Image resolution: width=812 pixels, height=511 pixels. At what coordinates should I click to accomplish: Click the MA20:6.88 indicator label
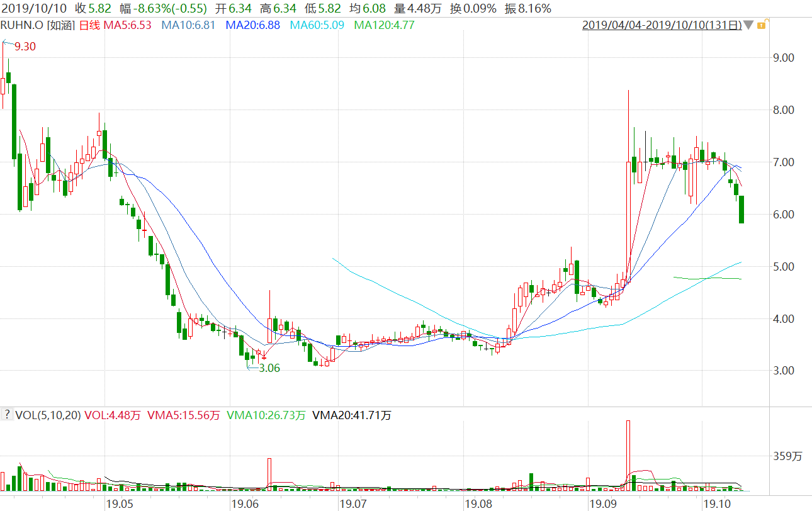pyautogui.click(x=252, y=25)
